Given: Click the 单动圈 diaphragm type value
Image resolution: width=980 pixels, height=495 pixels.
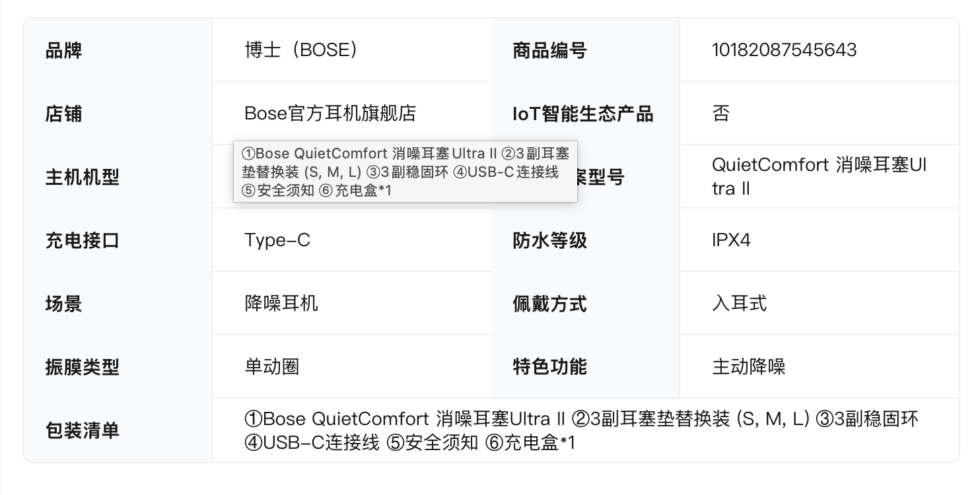Looking at the screenshot, I should pyautogui.click(x=272, y=367).
